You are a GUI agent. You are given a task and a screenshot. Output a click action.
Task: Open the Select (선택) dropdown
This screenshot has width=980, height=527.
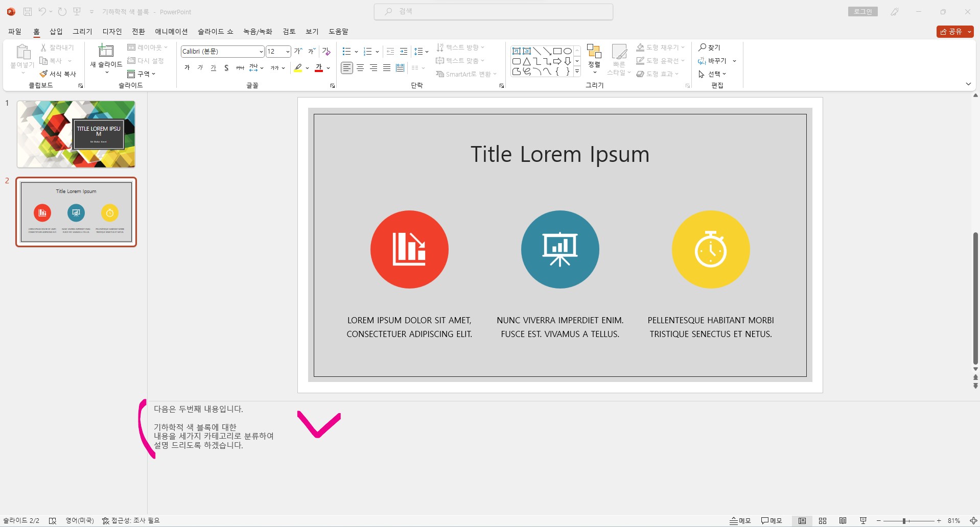[712, 74]
